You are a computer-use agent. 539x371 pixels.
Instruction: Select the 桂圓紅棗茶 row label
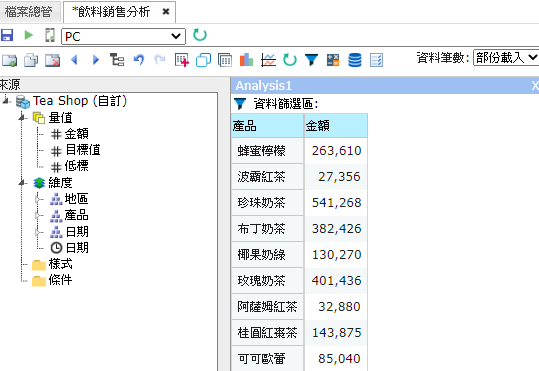click(x=267, y=333)
